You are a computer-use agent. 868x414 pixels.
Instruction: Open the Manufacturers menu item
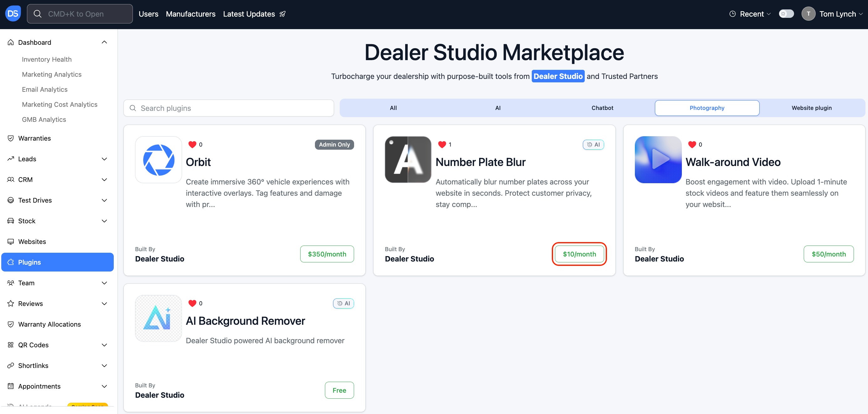[191, 14]
